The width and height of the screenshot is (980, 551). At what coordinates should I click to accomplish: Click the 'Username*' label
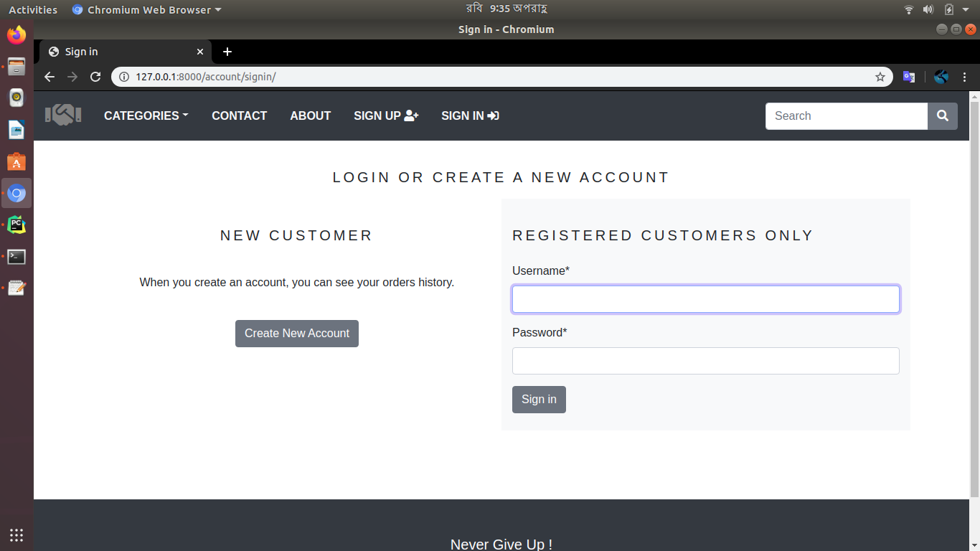click(541, 270)
